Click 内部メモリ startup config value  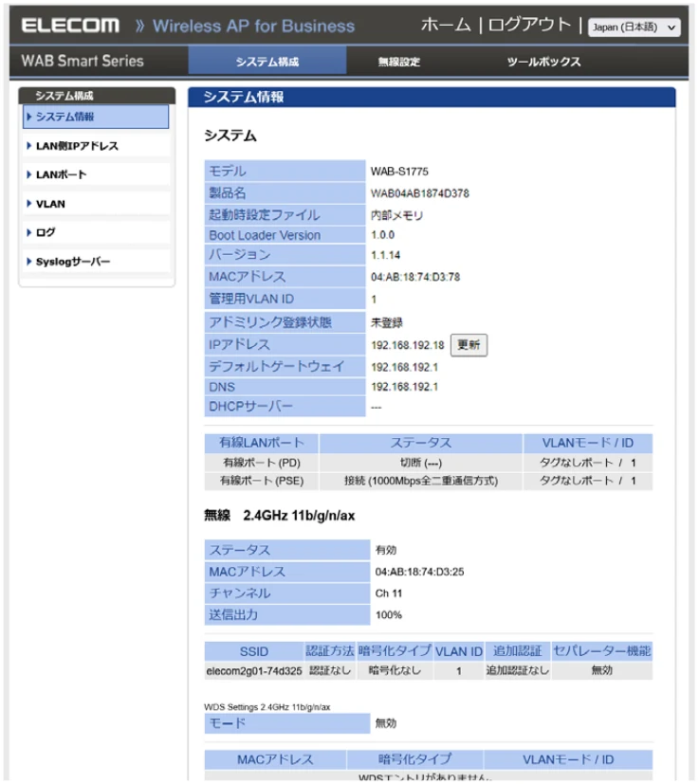click(x=396, y=215)
